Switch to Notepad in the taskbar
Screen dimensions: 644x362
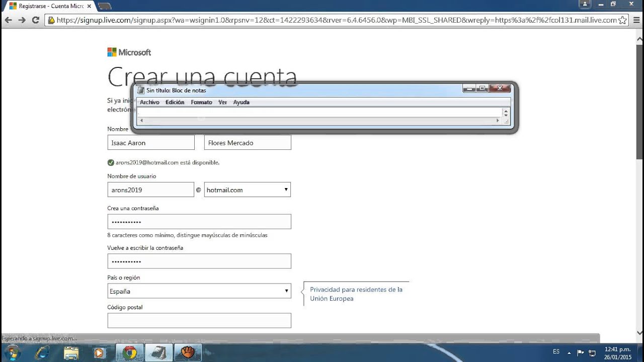[159, 352]
